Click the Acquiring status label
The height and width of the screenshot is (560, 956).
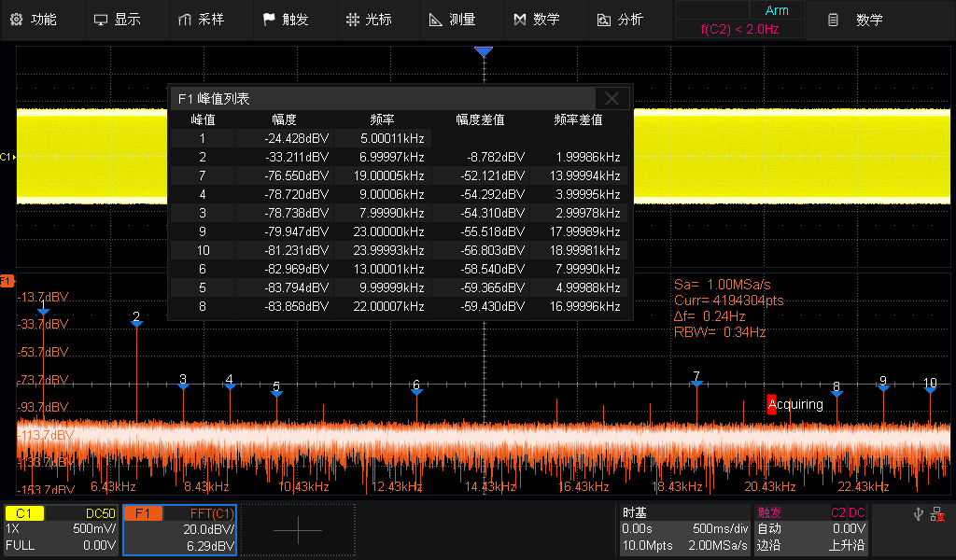(x=795, y=404)
